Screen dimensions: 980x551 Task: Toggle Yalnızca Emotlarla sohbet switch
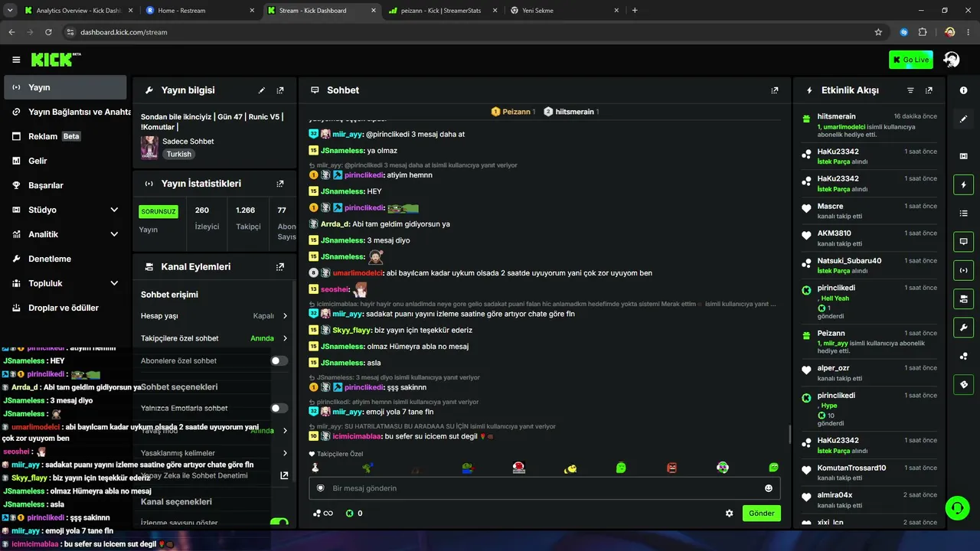(x=279, y=408)
